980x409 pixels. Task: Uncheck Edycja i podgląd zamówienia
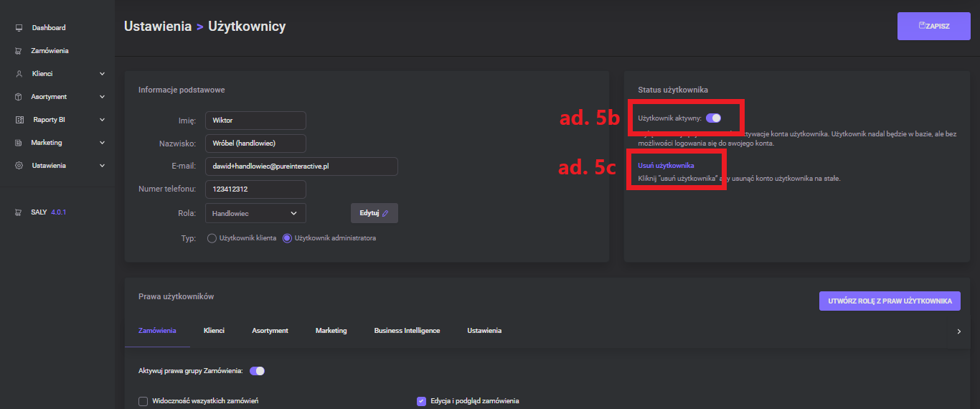tap(421, 401)
